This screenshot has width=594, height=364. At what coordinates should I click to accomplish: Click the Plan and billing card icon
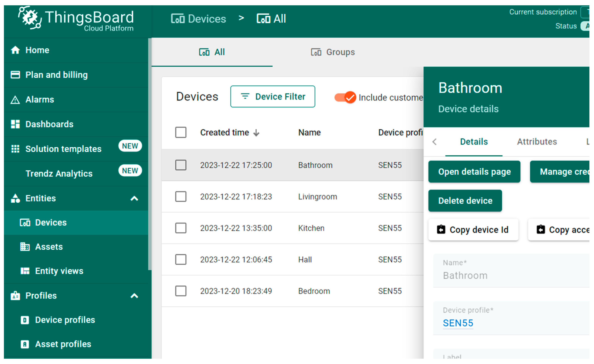pyautogui.click(x=15, y=75)
